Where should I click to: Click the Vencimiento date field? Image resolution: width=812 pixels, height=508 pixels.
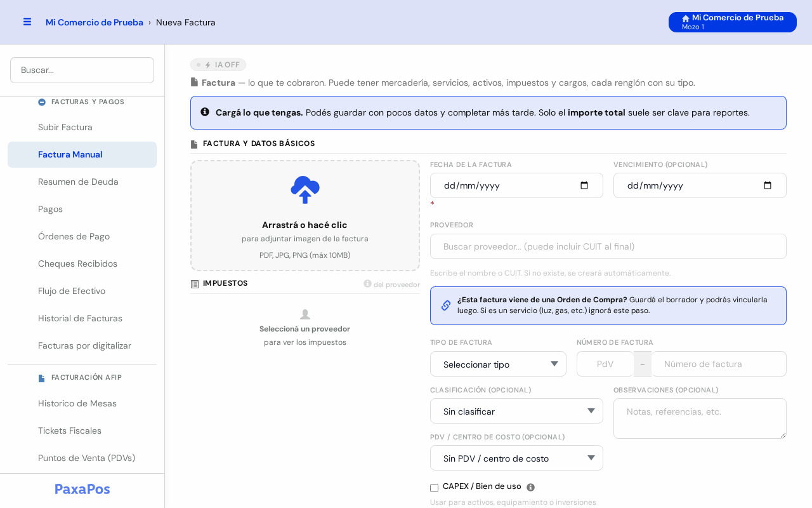point(700,185)
